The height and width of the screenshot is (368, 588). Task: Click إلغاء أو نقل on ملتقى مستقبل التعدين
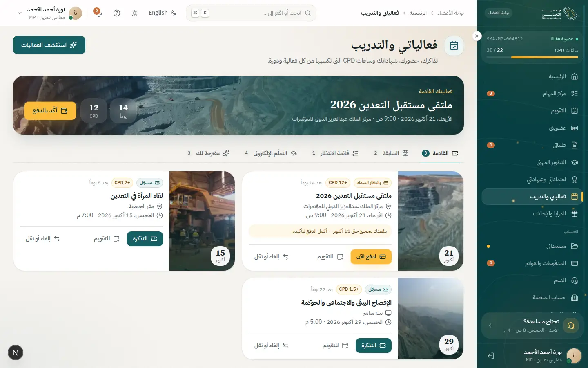point(271,257)
